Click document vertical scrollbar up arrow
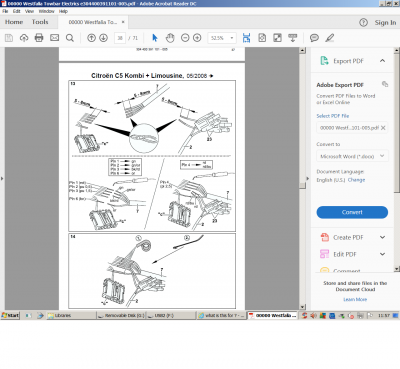This screenshot has height=369, width=400. click(302, 50)
